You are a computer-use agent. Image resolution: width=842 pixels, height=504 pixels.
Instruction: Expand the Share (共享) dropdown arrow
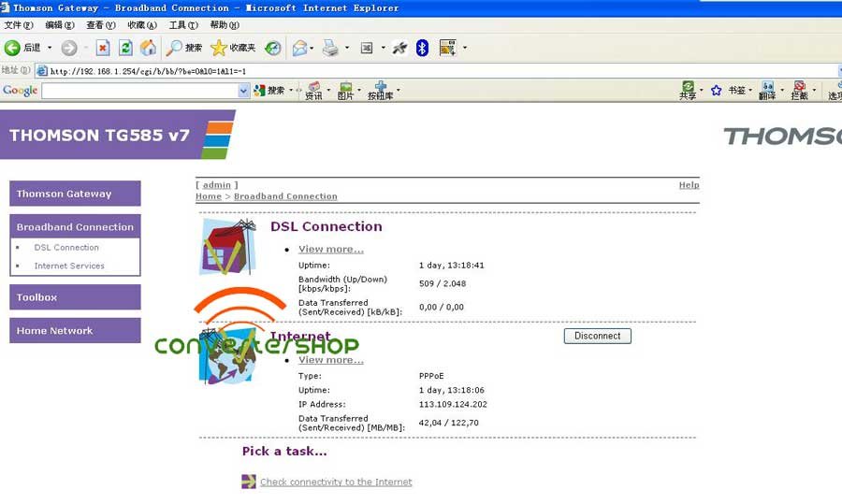coord(701,91)
